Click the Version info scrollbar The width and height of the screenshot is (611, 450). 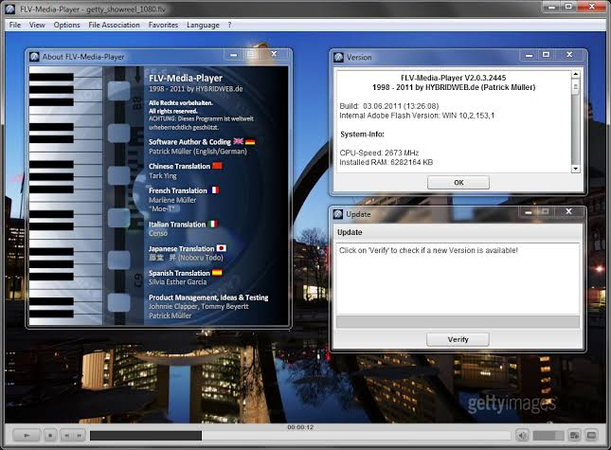578,120
